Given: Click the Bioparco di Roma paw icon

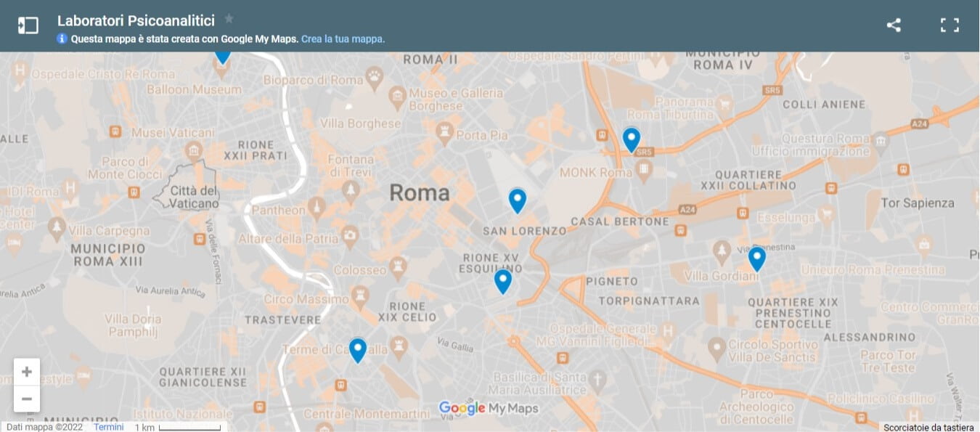Looking at the screenshot, I should (374, 76).
